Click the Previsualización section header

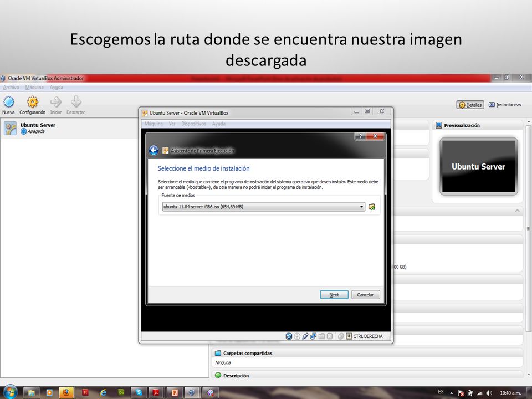pyautogui.click(x=478, y=125)
